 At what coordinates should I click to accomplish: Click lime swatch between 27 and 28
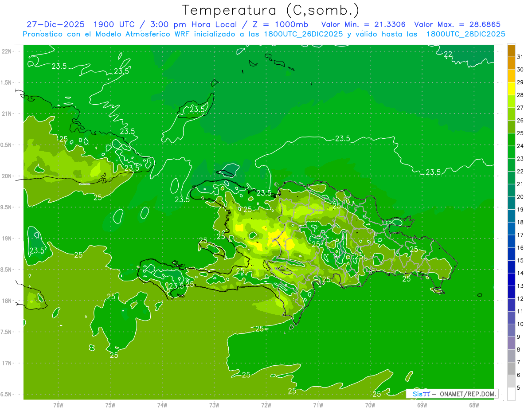511,101
